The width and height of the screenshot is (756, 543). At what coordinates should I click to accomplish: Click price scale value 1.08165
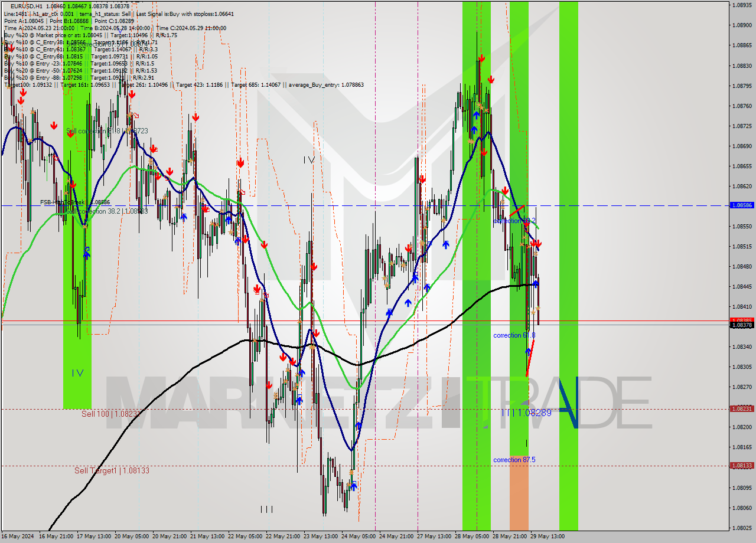click(742, 447)
